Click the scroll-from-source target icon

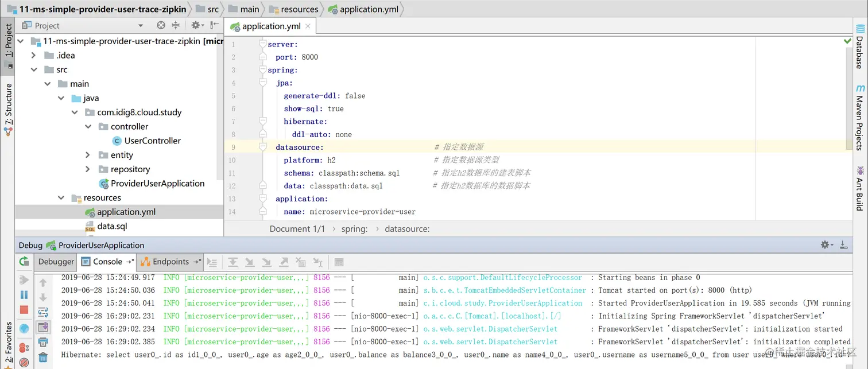click(161, 25)
